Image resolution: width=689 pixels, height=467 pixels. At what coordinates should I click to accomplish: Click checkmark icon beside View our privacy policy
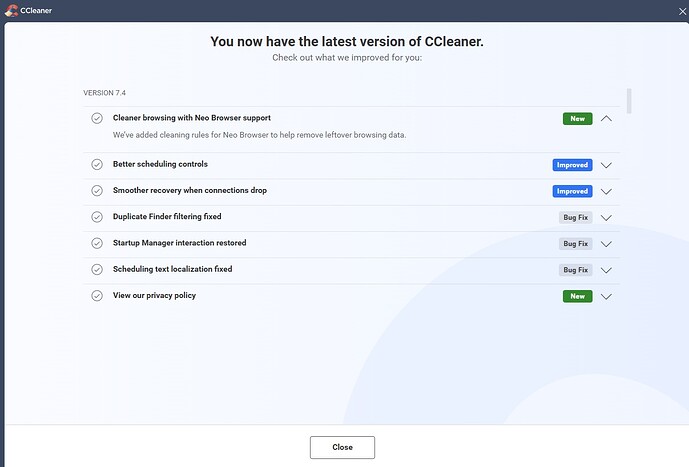coord(97,296)
